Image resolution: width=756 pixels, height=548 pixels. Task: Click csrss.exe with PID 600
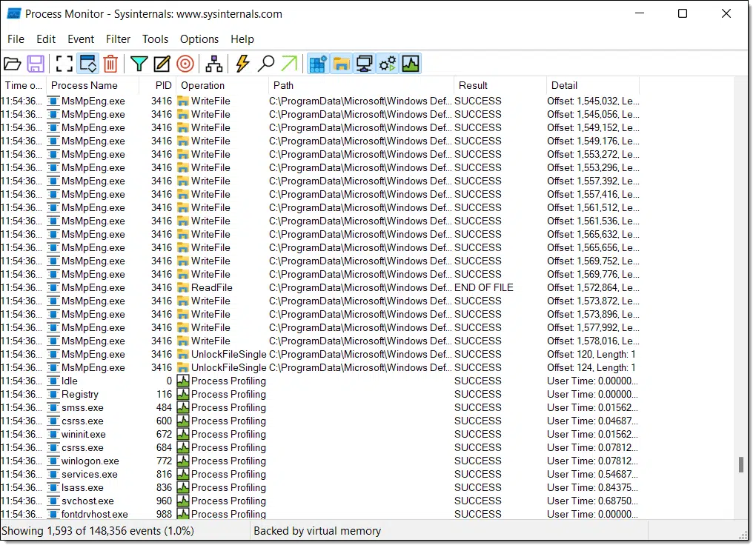coord(320,421)
